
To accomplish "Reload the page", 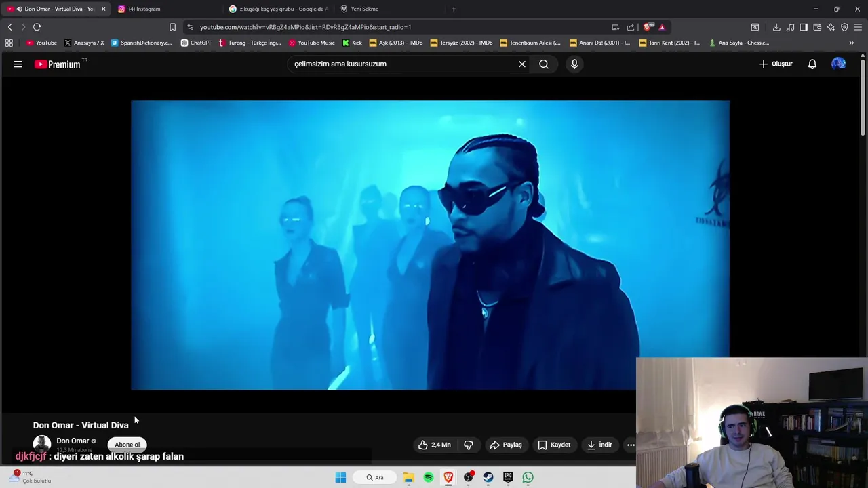I will pyautogui.click(x=37, y=27).
